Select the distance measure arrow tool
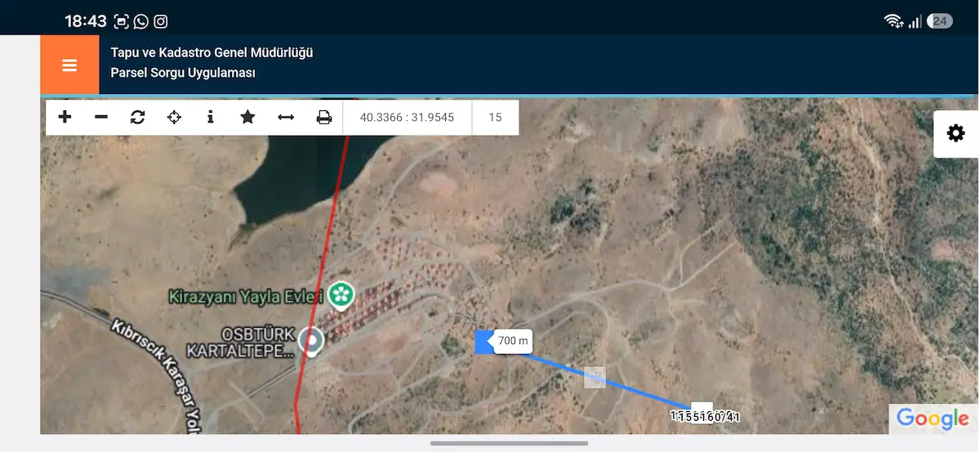 [286, 117]
